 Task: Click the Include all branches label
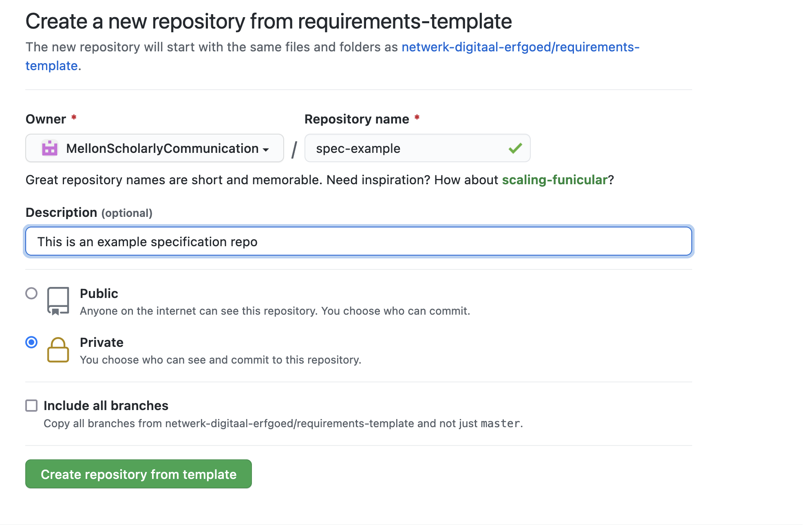pyautogui.click(x=106, y=406)
